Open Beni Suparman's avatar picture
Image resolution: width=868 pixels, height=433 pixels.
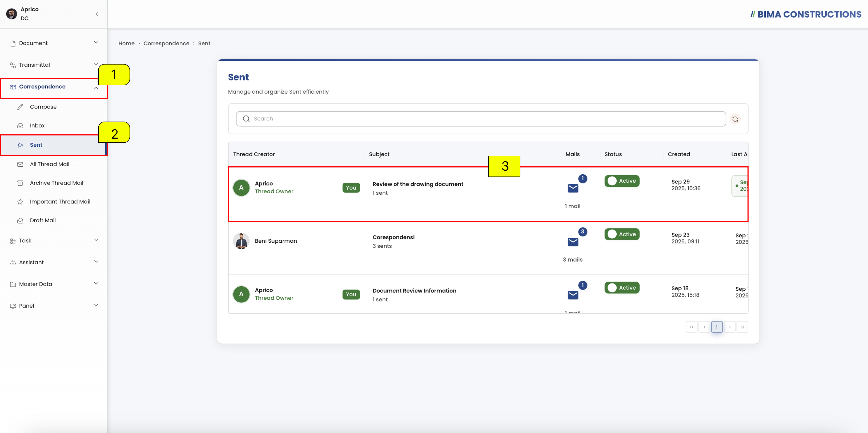click(x=241, y=241)
